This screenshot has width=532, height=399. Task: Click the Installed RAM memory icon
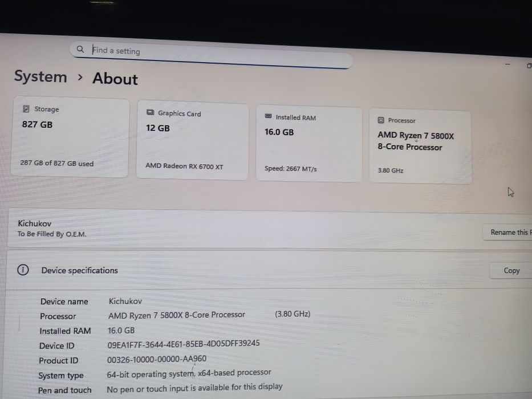[x=269, y=116]
